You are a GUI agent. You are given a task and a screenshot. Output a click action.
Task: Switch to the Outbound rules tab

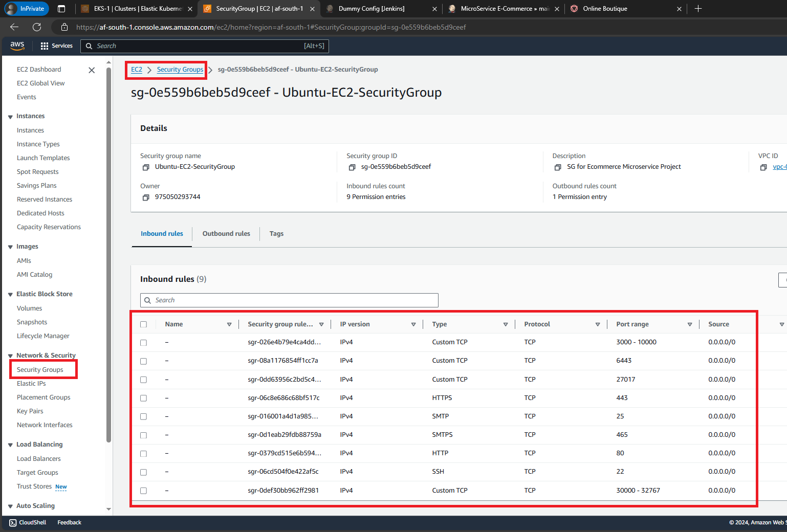[x=226, y=234]
